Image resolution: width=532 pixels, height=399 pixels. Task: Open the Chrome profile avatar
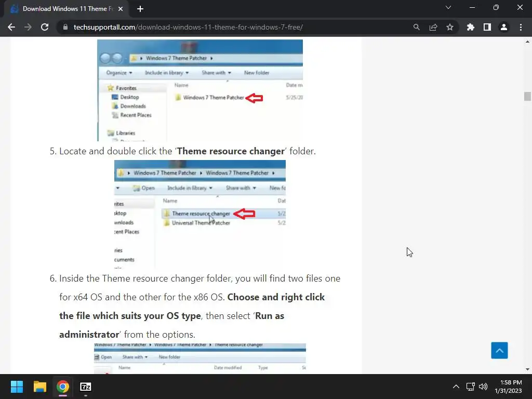(x=504, y=27)
